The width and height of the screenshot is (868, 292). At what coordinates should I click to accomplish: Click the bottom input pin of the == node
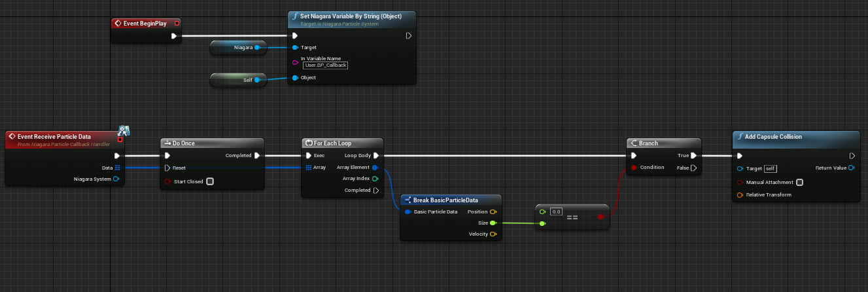point(542,223)
